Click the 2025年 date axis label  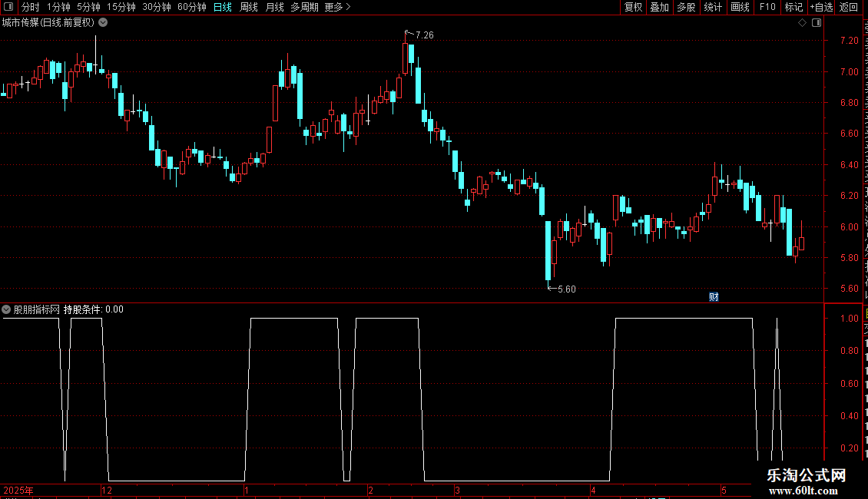click(x=18, y=490)
